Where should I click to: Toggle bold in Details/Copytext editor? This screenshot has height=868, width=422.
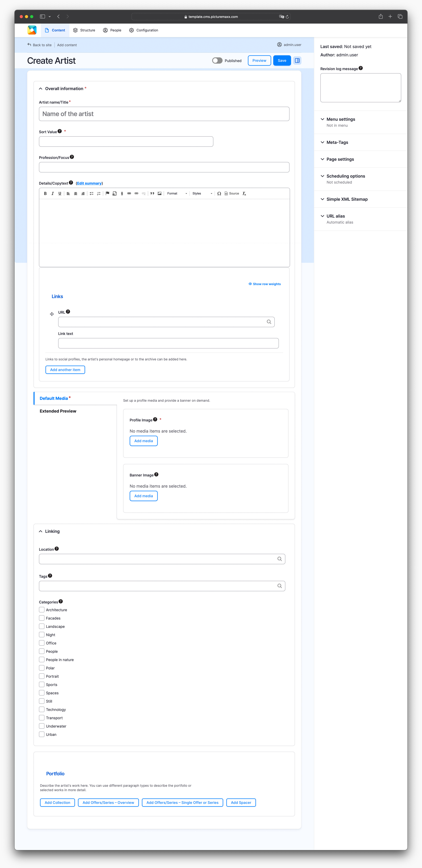[x=45, y=193]
